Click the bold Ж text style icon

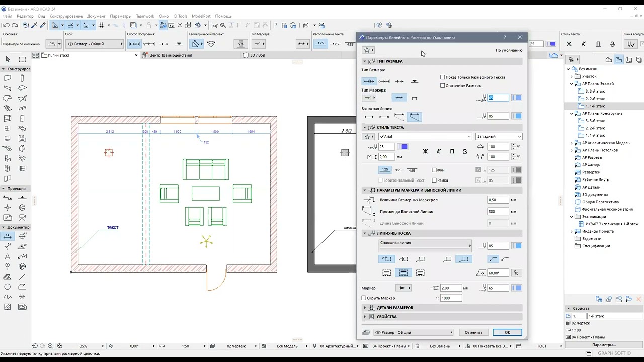click(x=425, y=151)
